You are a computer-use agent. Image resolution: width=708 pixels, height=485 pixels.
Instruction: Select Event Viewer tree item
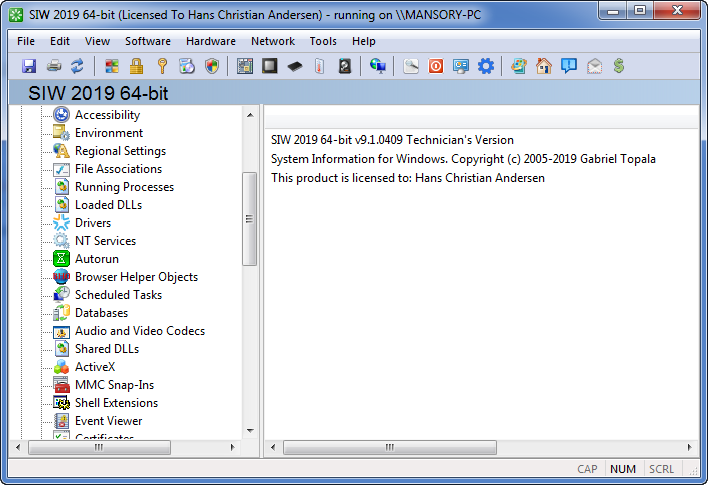point(108,421)
